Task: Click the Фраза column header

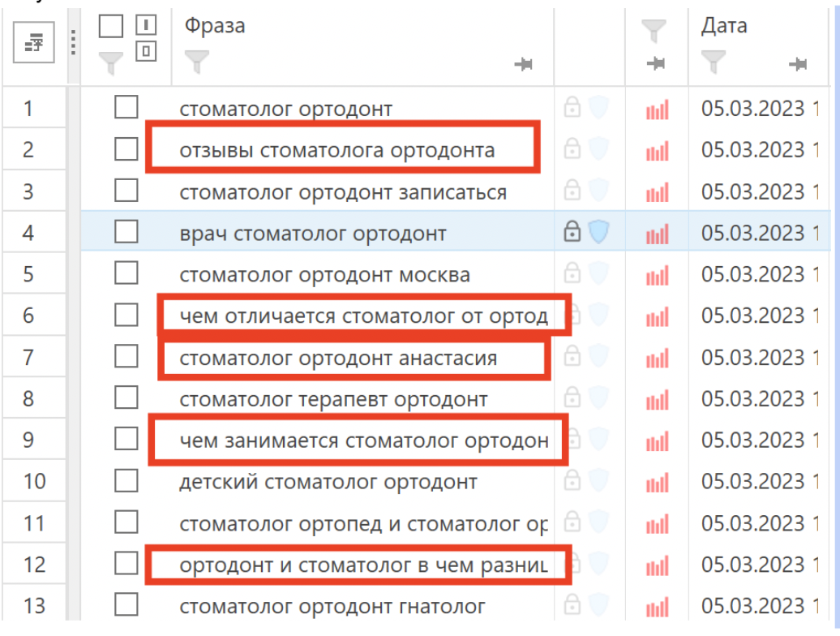Action: pyautogui.click(x=215, y=26)
